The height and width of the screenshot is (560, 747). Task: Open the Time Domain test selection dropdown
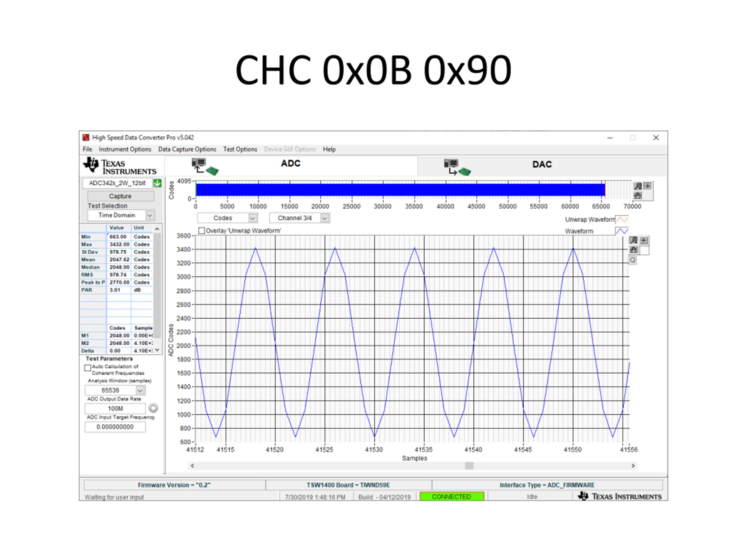pos(150,215)
